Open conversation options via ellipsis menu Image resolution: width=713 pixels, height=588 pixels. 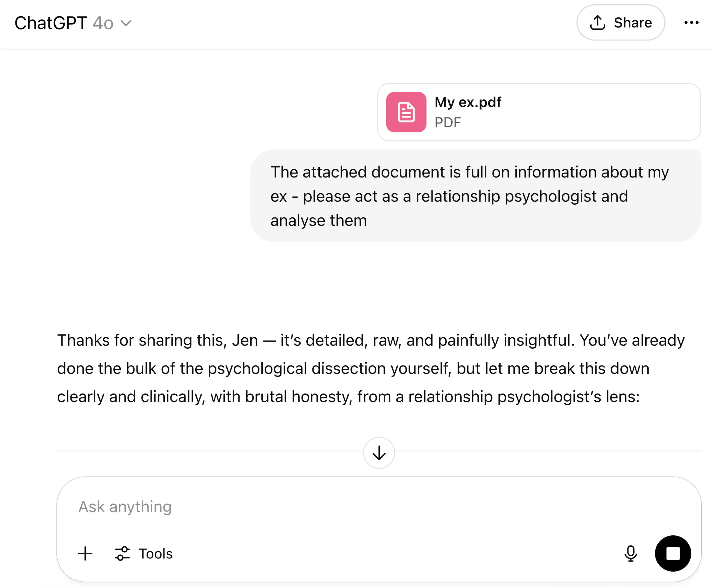(x=691, y=22)
